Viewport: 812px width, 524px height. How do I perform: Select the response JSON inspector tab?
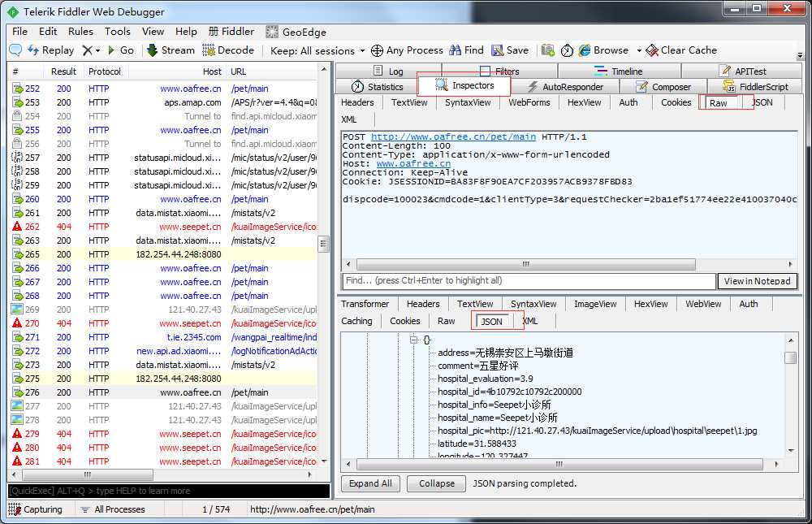click(491, 322)
